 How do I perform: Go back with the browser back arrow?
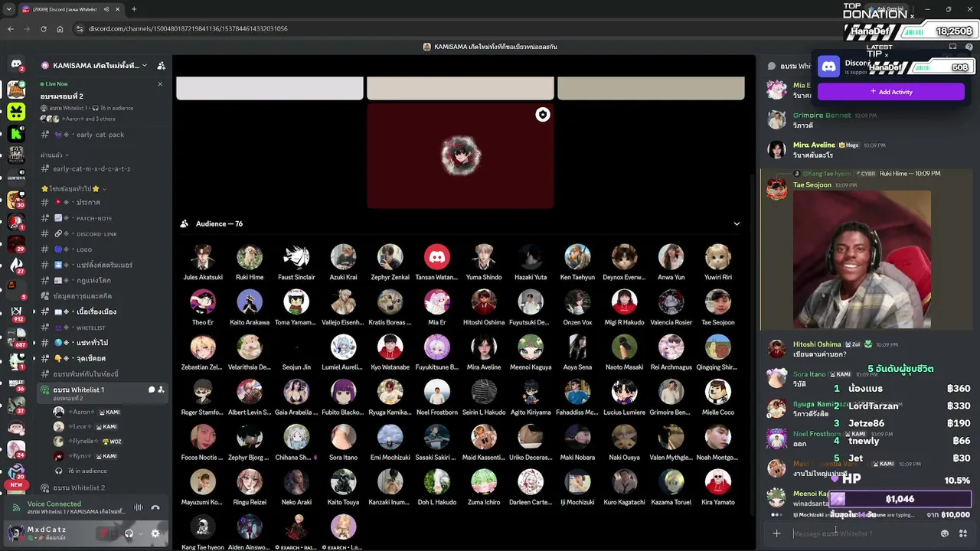coord(11,28)
